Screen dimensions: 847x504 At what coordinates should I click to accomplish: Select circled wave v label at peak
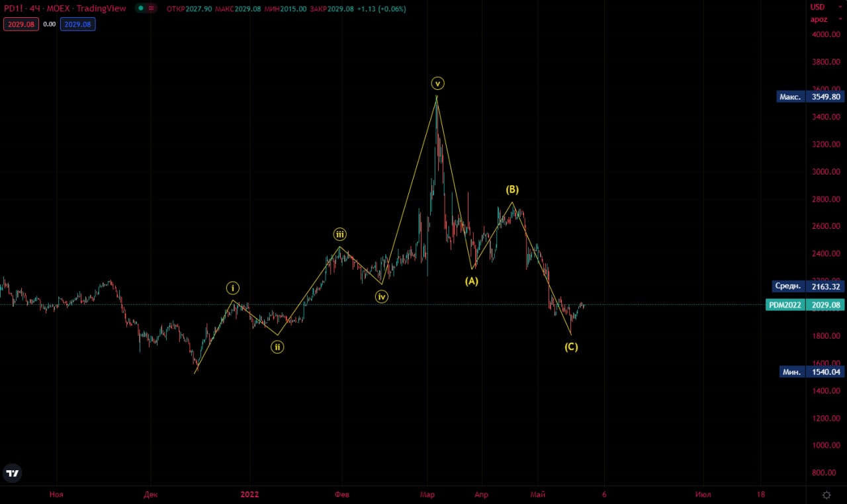(437, 83)
